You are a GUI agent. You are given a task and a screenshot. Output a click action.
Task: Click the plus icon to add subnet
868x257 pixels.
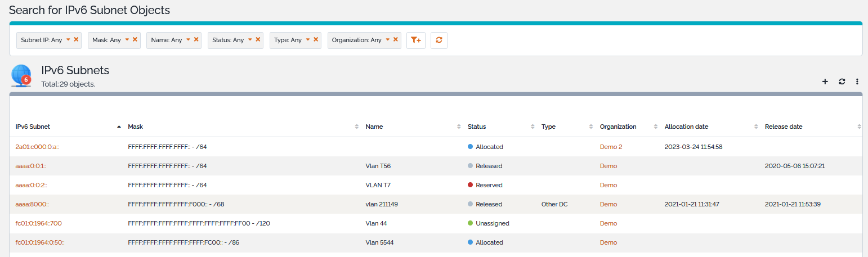(825, 82)
